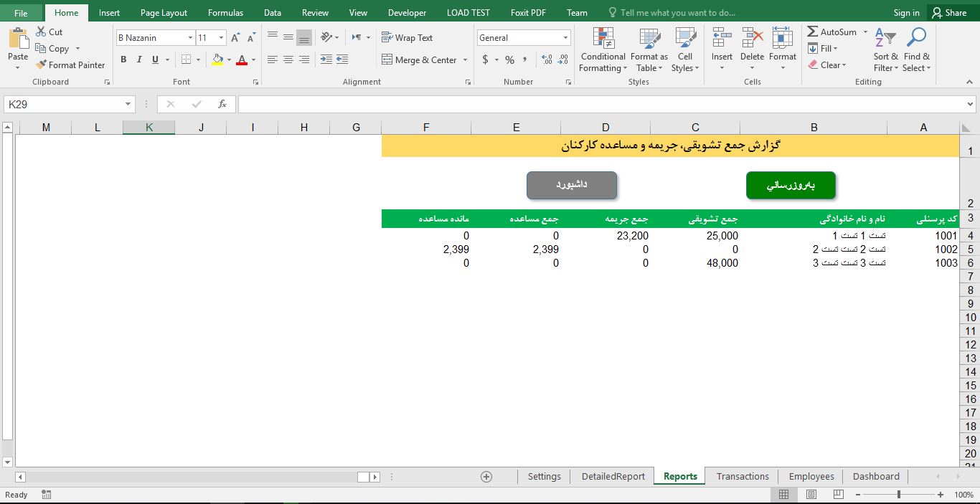Image resolution: width=980 pixels, height=504 pixels.
Task: Align text to the right
Action: [x=304, y=60]
